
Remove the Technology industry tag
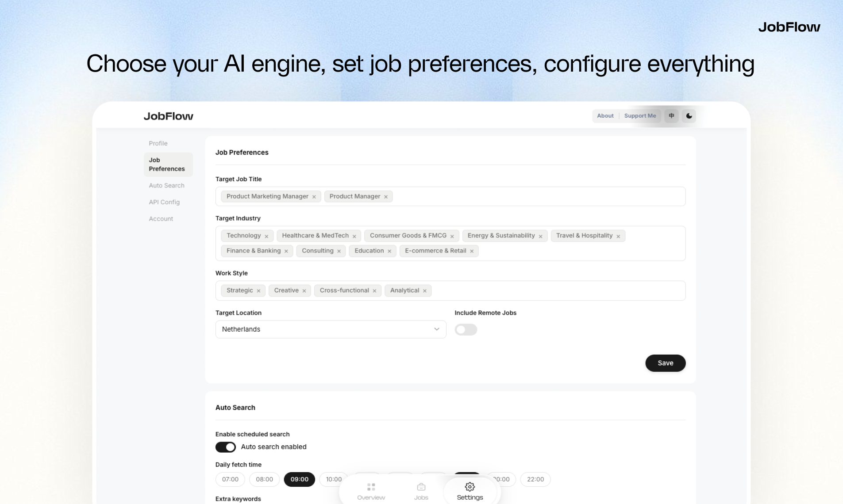[266, 236]
